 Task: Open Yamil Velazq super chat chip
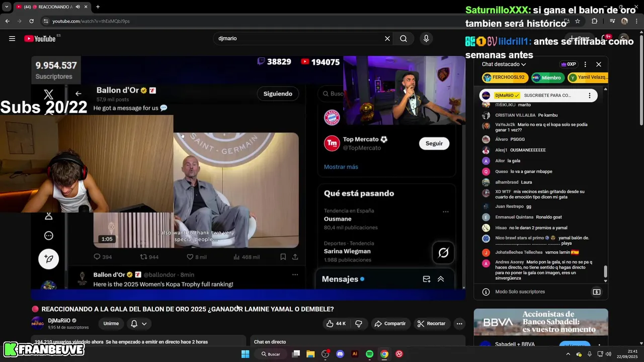(x=588, y=77)
